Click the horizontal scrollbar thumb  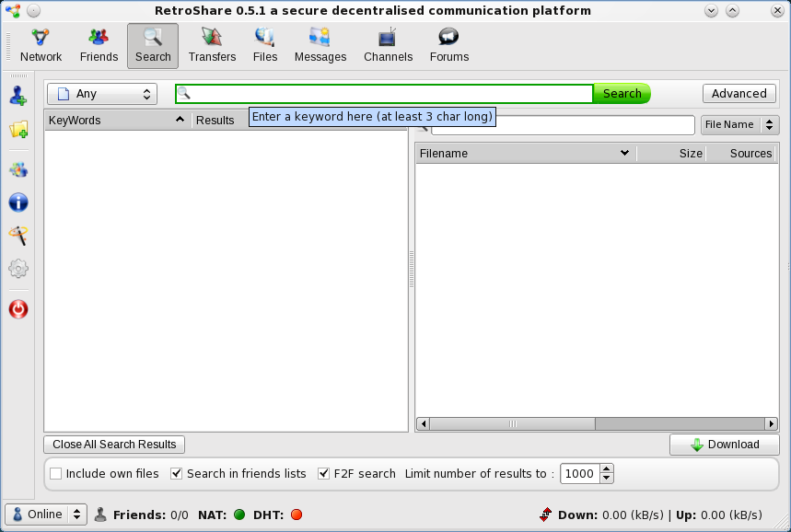tap(513, 424)
